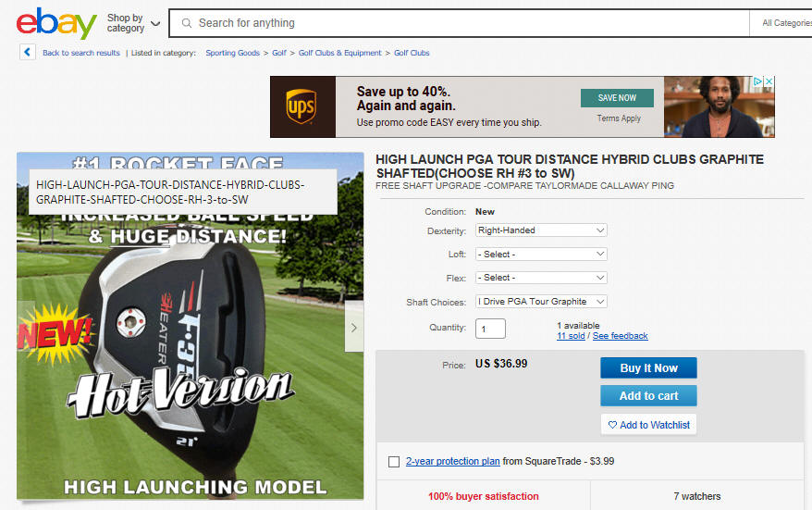Click SAVE NOW in the UPS ad

tap(617, 98)
